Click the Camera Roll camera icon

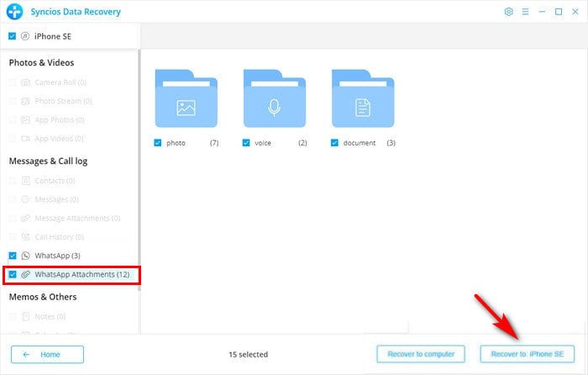pos(25,82)
